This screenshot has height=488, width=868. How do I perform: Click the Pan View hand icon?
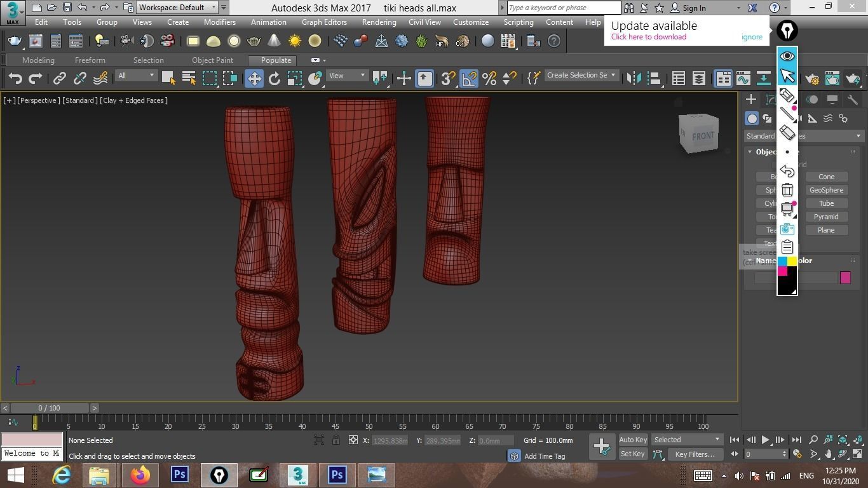pyautogui.click(x=829, y=454)
